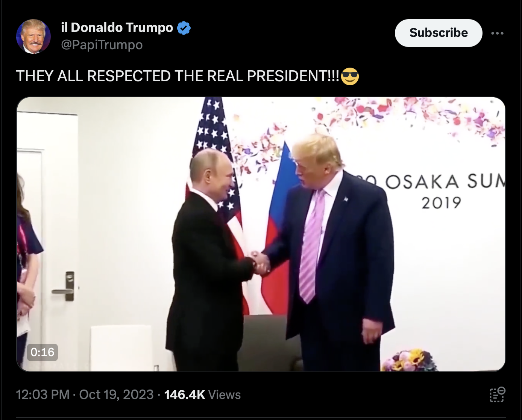Click the 0:16 video duration badge

click(42, 352)
